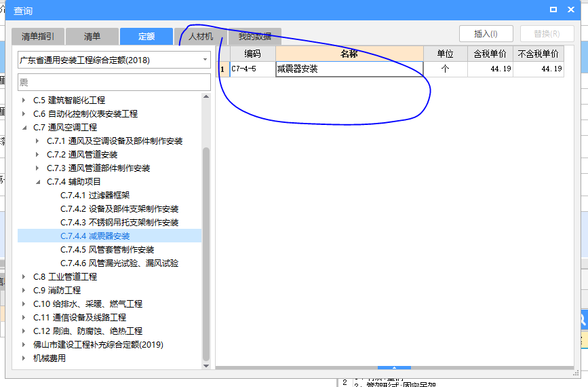588x387 pixels.
Task: Click the 含税单价 column header
Action: [490, 54]
